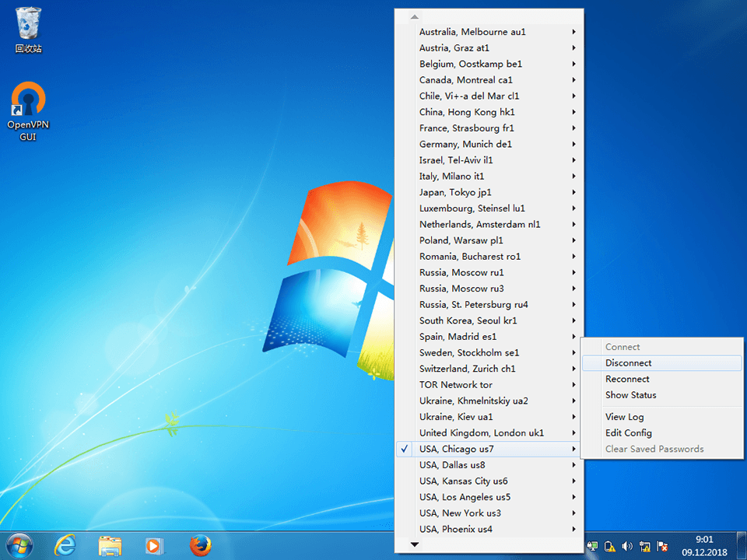Expand France, Strasbourg fr1 submenu arrow
The image size is (747, 560).
pos(573,128)
